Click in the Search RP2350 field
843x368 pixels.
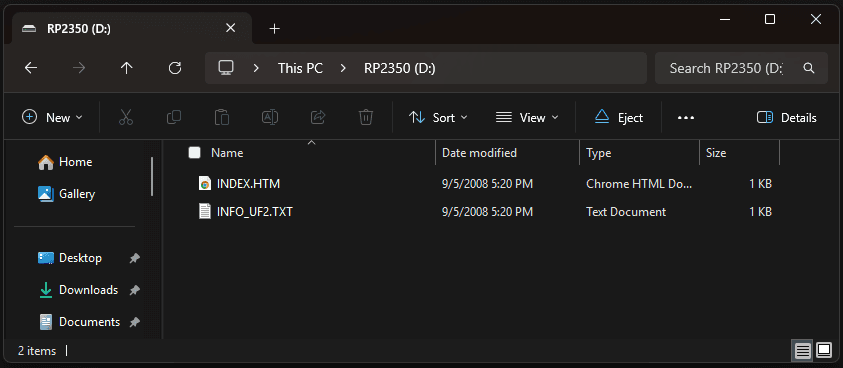pos(726,68)
